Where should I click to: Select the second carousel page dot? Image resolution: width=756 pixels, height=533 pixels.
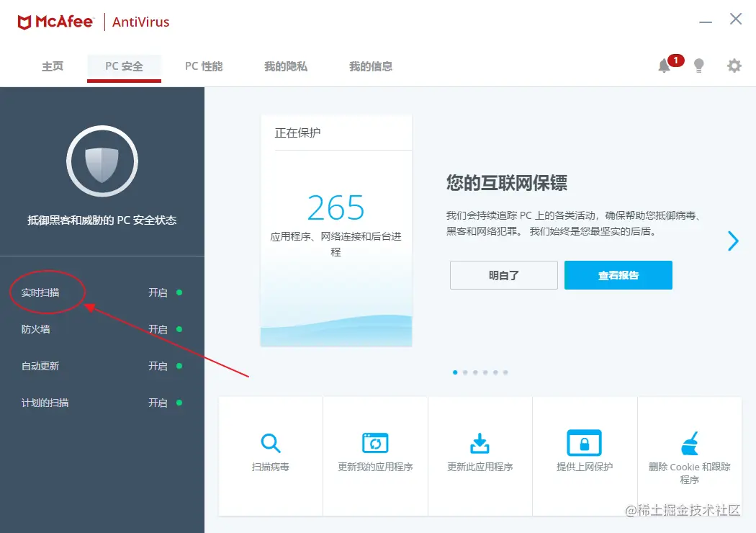[x=465, y=372]
